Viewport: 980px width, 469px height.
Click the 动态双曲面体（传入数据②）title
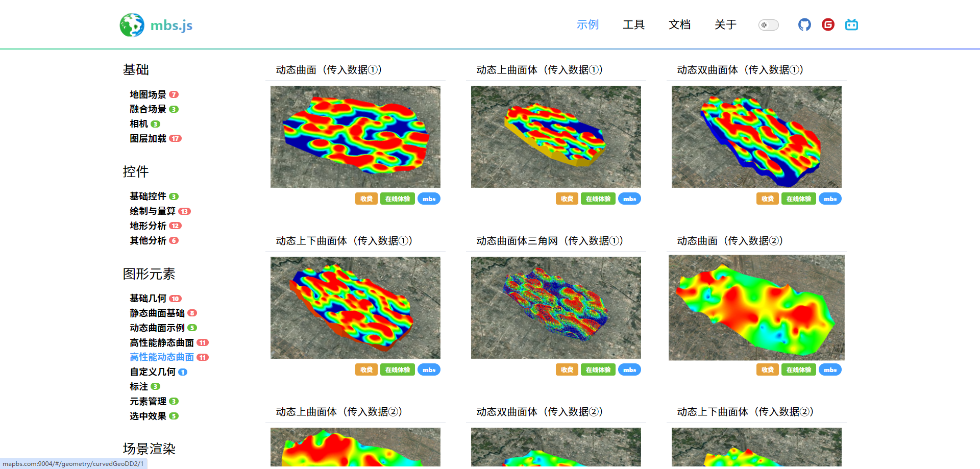(540, 412)
